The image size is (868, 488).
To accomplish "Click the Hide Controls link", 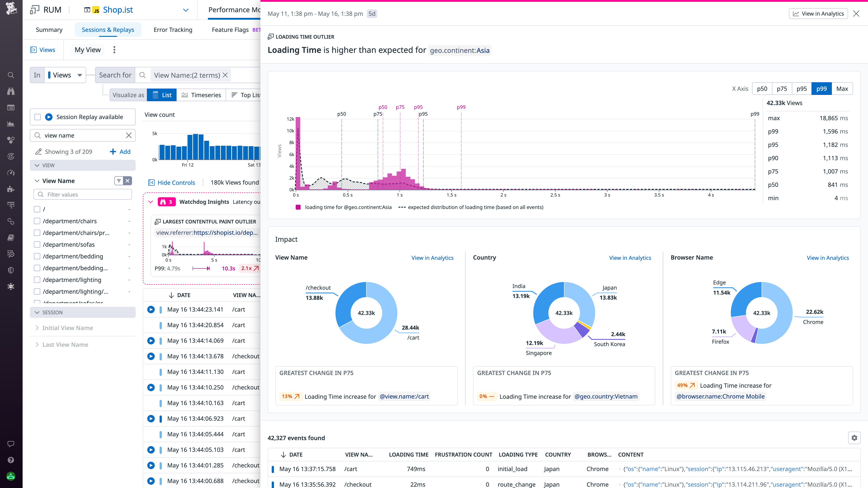I will click(x=176, y=183).
